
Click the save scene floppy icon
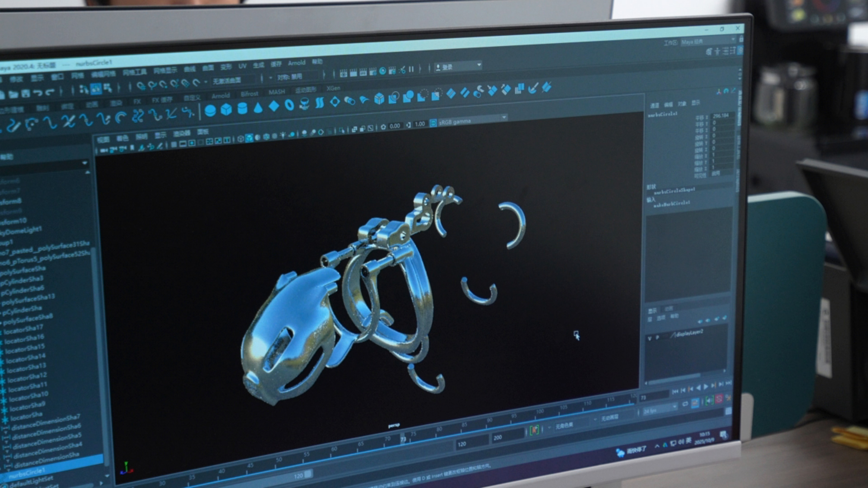click(x=26, y=94)
